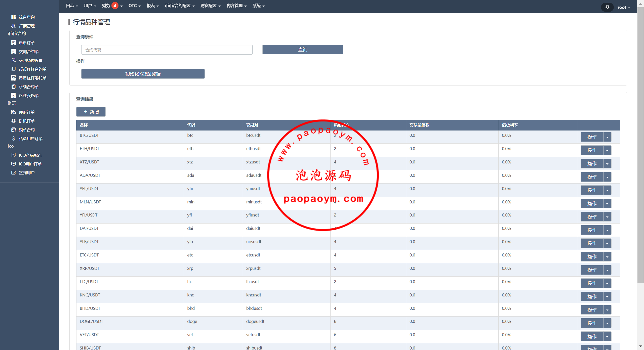Open 综合查询 sidebar icon
Viewport: 644px width, 350px height.
(14, 17)
